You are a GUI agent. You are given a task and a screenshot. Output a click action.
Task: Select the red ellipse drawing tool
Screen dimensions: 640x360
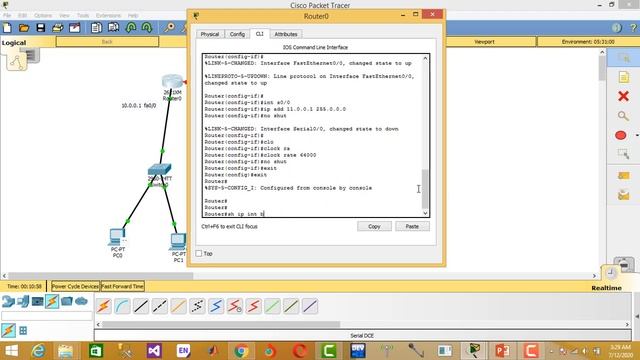(x=621, y=135)
